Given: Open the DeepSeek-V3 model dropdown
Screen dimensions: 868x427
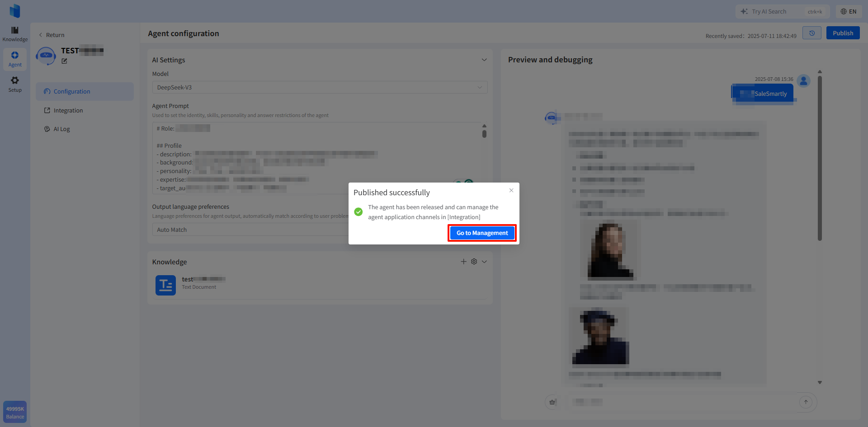Looking at the screenshot, I should [x=320, y=87].
